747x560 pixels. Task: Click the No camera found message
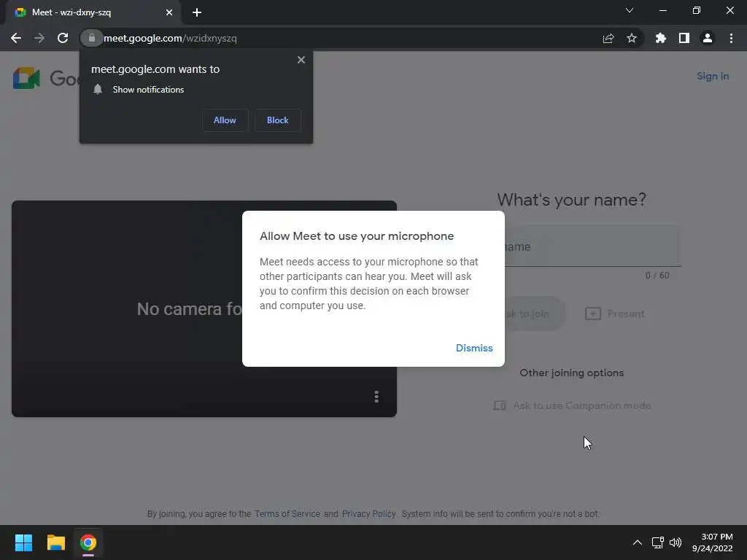[x=190, y=309]
